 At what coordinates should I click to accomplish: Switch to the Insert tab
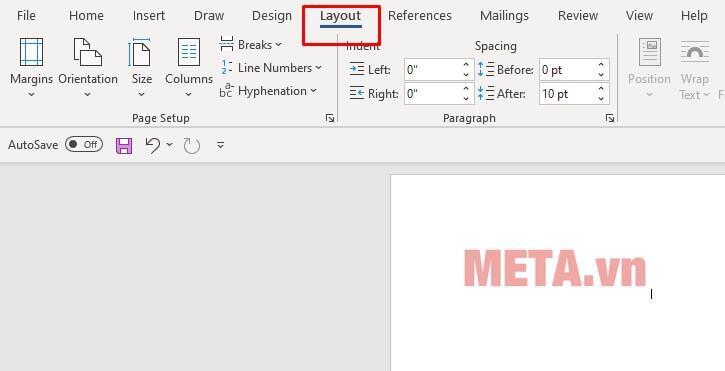149,16
